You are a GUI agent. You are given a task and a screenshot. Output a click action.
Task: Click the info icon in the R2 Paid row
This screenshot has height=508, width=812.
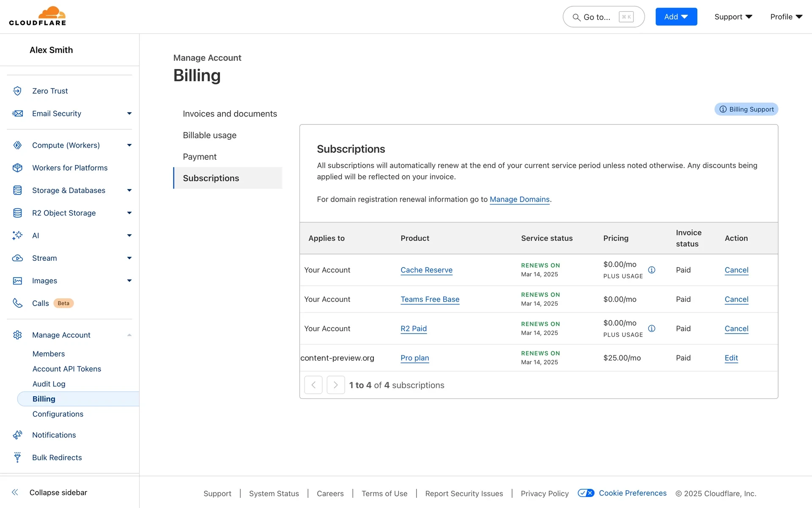click(652, 329)
